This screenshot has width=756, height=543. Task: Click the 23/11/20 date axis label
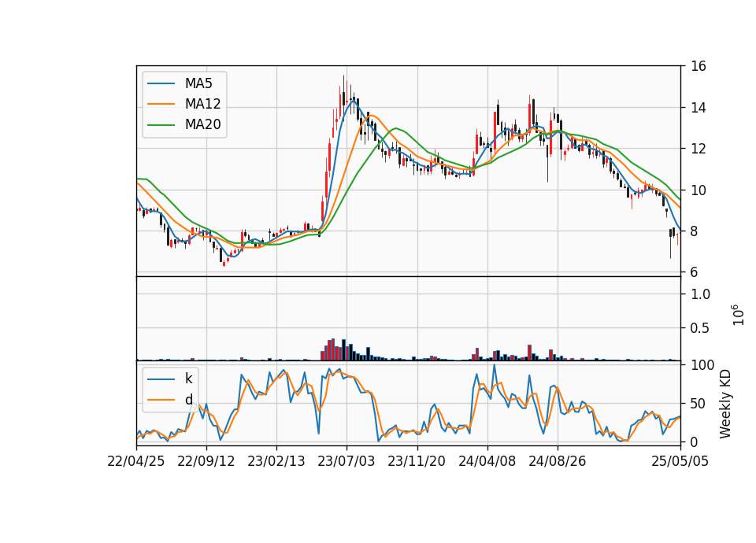point(417,461)
